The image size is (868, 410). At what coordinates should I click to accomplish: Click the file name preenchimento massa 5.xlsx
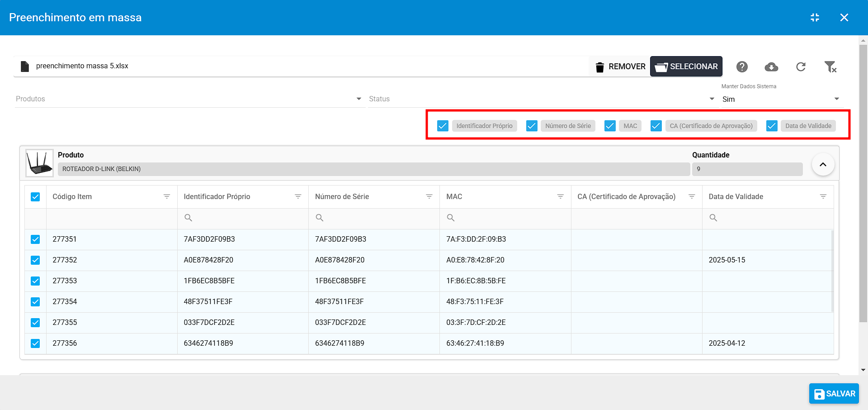tap(82, 66)
